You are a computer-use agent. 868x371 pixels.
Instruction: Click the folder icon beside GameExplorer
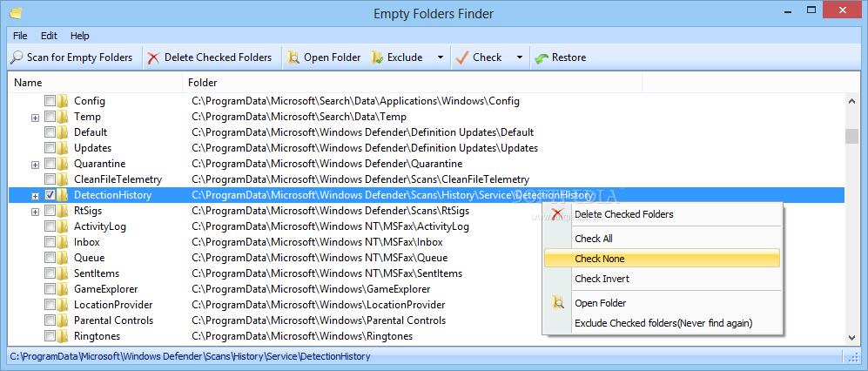coord(62,289)
